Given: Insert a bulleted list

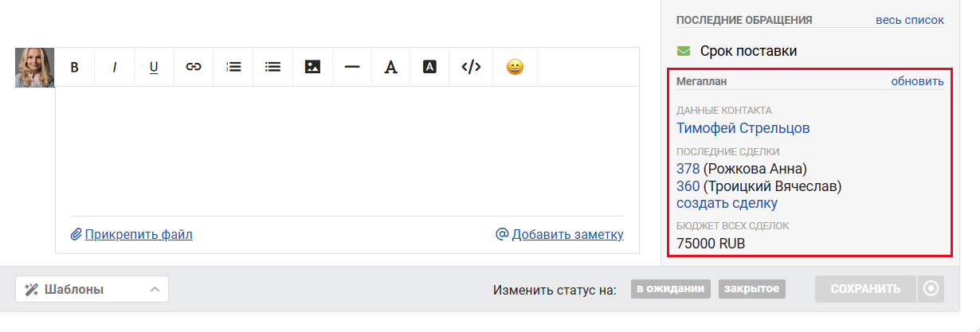Looking at the screenshot, I should [x=273, y=67].
